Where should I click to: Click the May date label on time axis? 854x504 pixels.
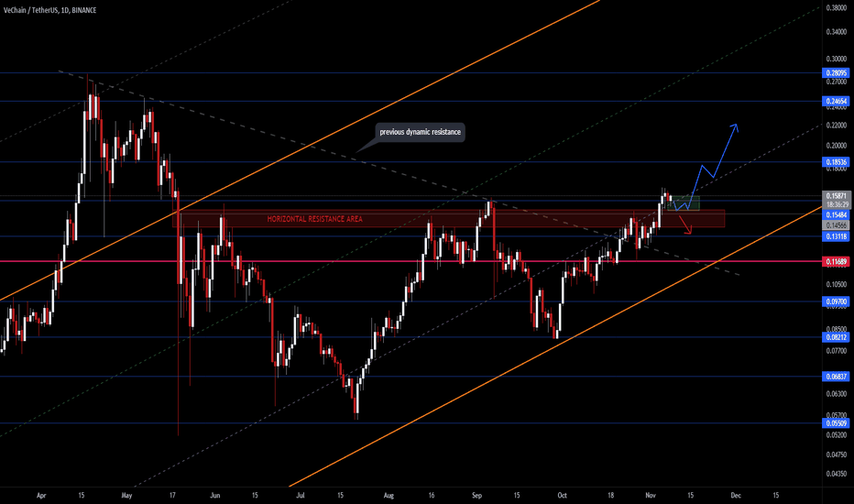click(x=126, y=495)
